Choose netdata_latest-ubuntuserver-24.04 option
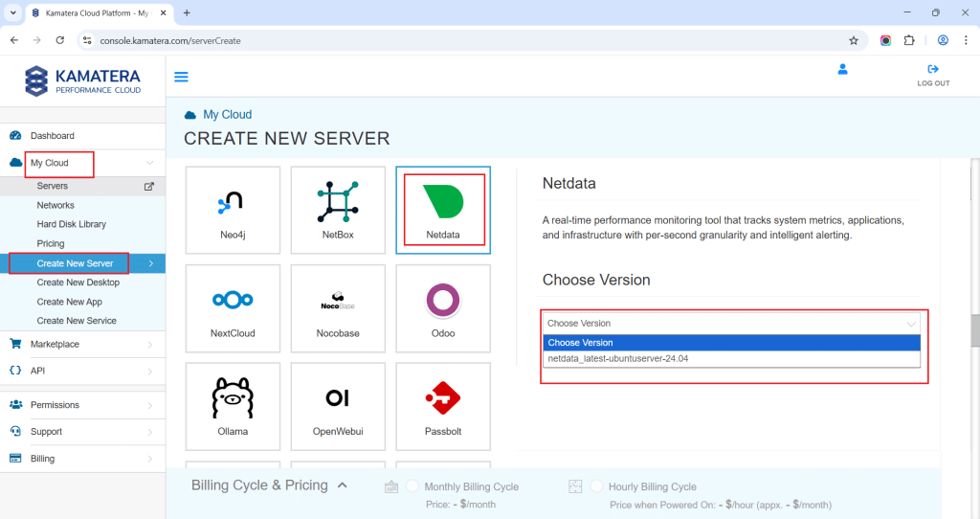The width and height of the screenshot is (980, 519). pyautogui.click(x=731, y=359)
